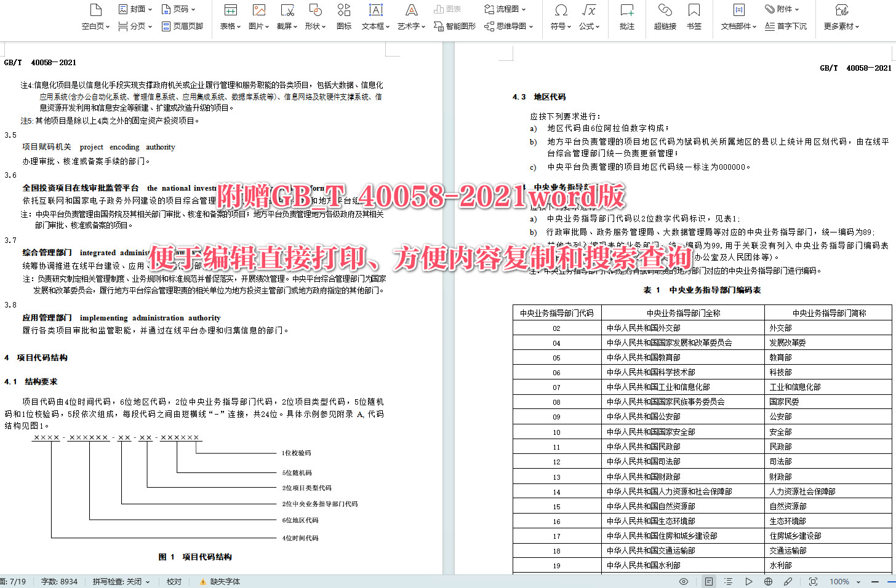Switch to full screen reading mode
Viewport: 896px width, 588px height.
pyautogui.click(x=813, y=581)
